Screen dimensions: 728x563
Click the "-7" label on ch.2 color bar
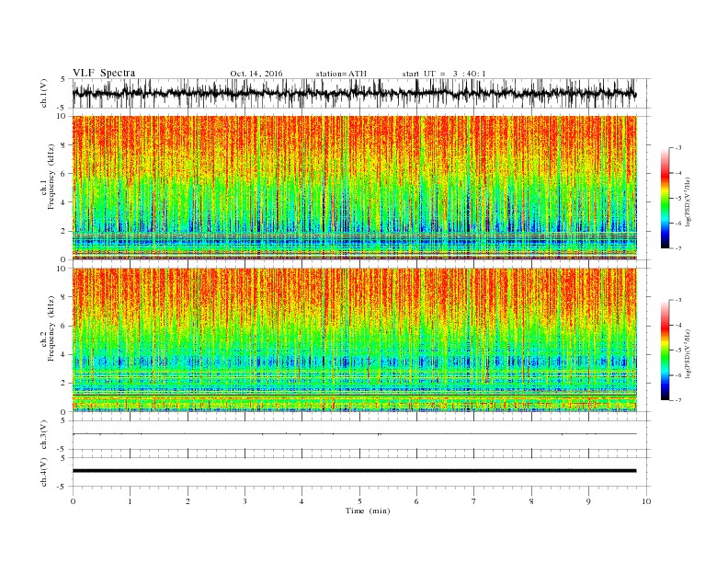click(677, 400)
